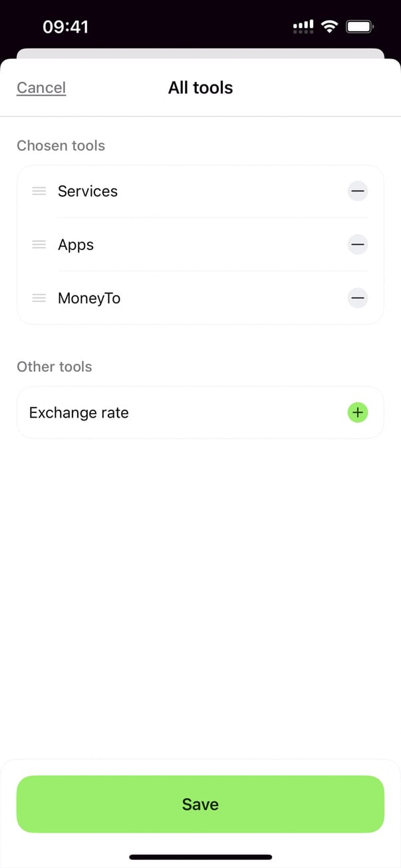The height and width of the screenshot is (868, 401).
Task: Tap the Chosen tools section heading
Action: point(61,146)
